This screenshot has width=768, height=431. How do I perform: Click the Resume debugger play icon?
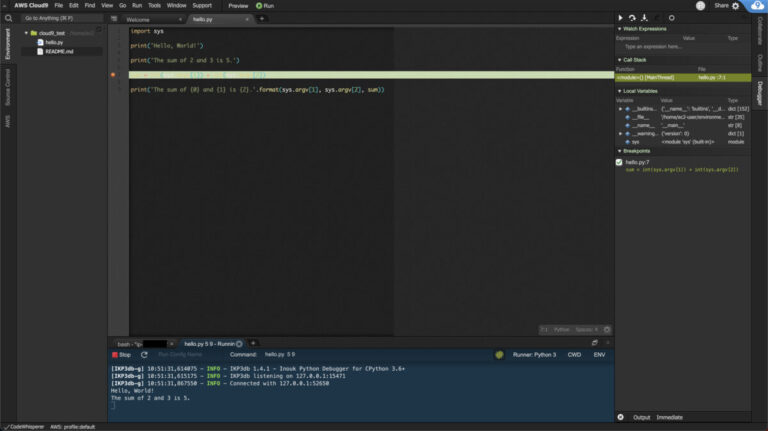(x=620, y=17)
